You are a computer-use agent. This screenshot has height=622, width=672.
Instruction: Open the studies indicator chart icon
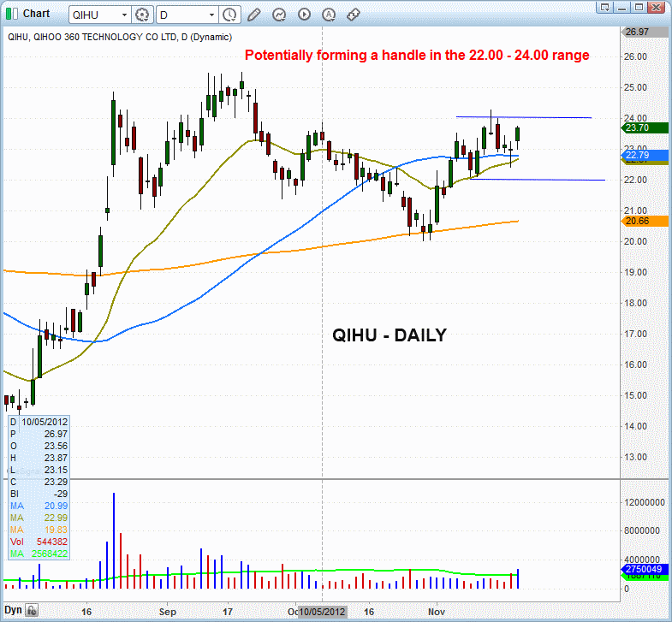click(x=279, y=15)
